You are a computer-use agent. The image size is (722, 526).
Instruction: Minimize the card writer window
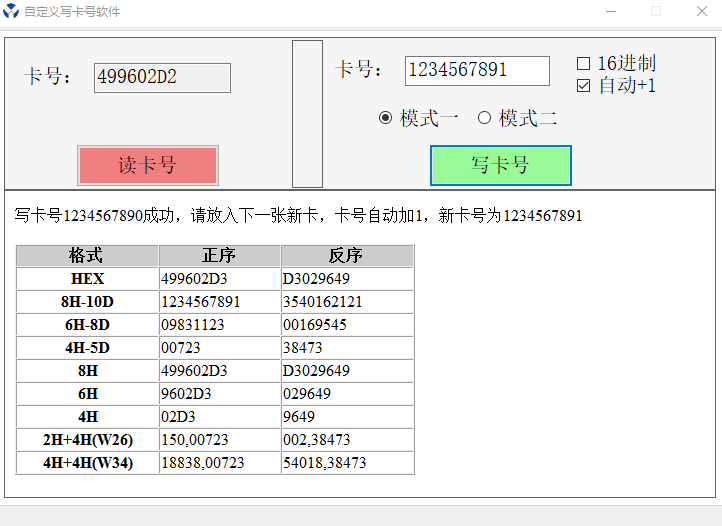coord(610,12)
